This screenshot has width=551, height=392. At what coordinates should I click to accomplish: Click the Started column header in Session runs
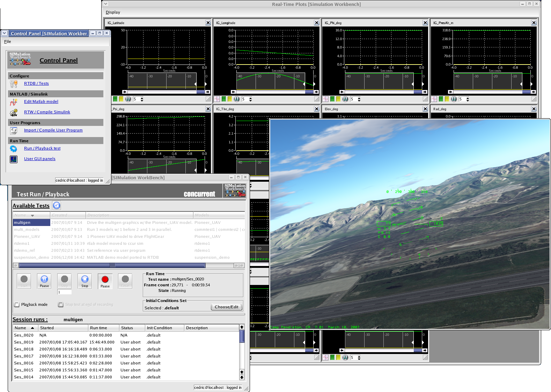(63, 328)
